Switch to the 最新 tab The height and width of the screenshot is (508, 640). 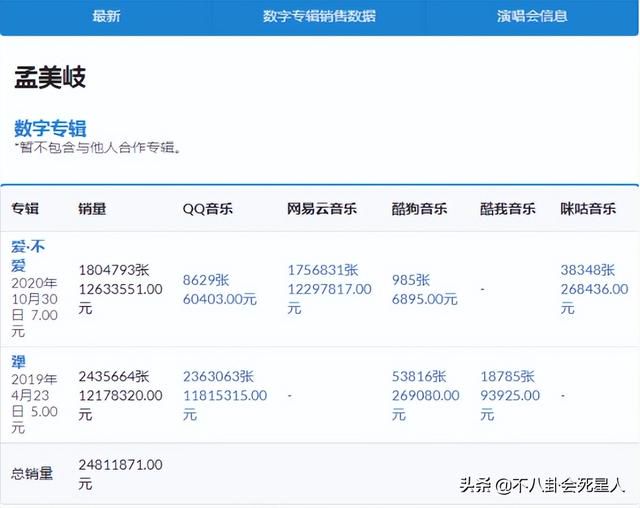[x=106, y=16]
